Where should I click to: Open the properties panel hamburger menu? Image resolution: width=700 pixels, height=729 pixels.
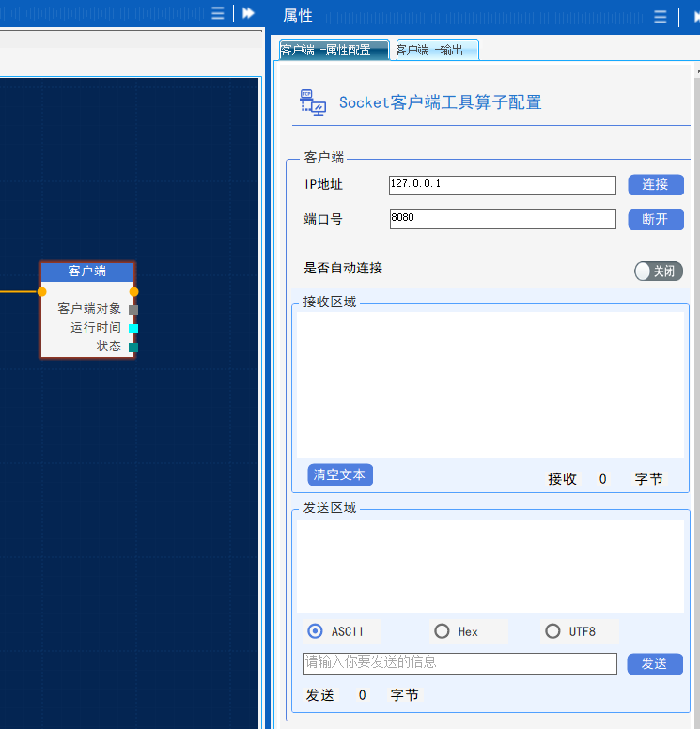(660, 17)
